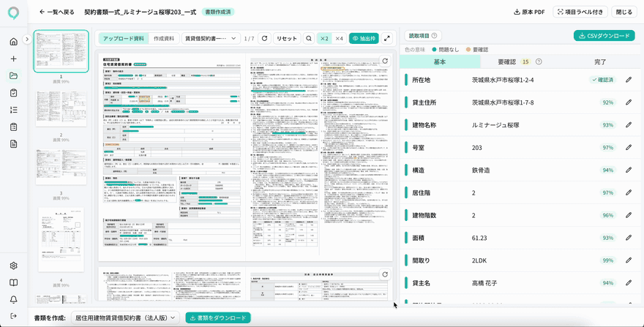Open the 賃貸借契約書 document dropdown
The image size is (644, 327).
pos(211,38)
